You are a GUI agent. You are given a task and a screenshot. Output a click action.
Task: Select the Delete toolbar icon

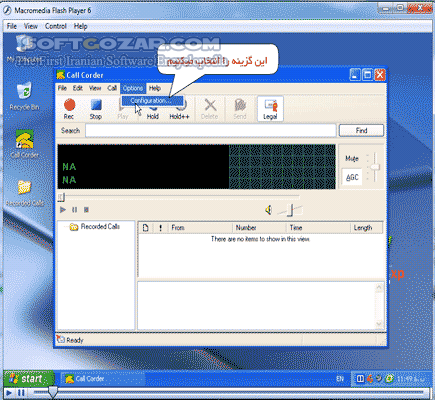(x=210, y=109)
